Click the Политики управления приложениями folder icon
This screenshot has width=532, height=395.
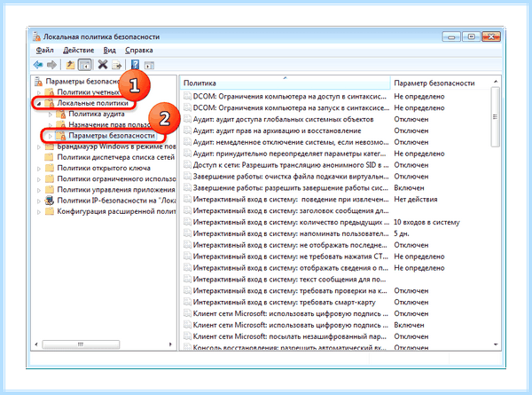(50, 190)
